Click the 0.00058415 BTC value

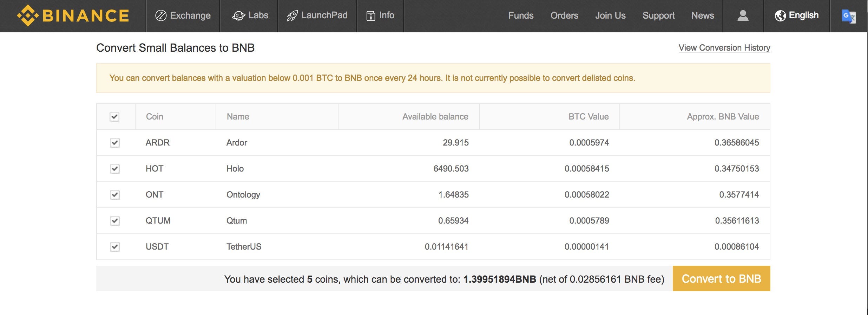click(587, 169)
